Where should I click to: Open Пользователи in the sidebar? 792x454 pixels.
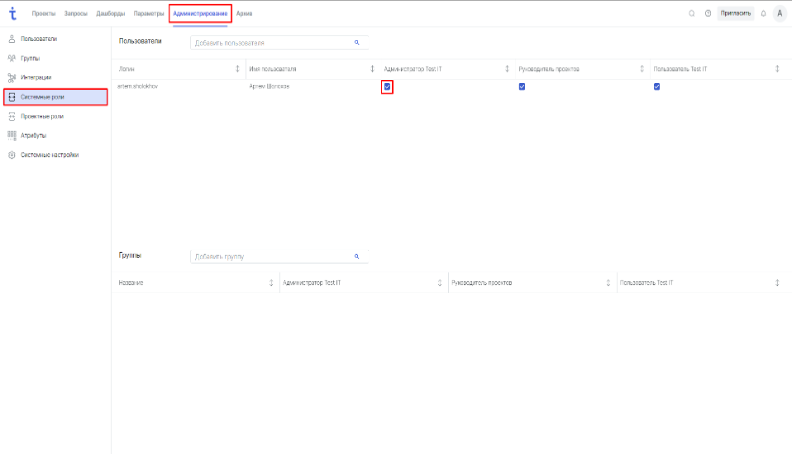[55, 39]
